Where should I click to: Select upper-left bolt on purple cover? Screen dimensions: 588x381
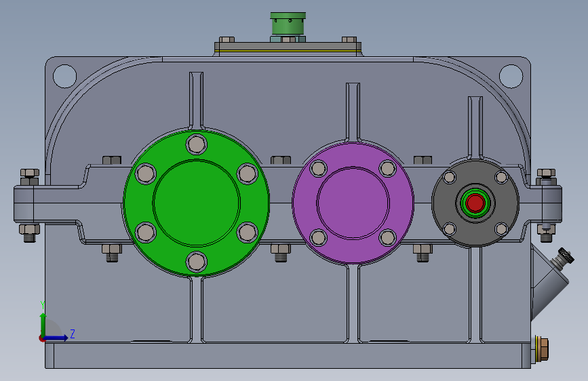point(319,168)
